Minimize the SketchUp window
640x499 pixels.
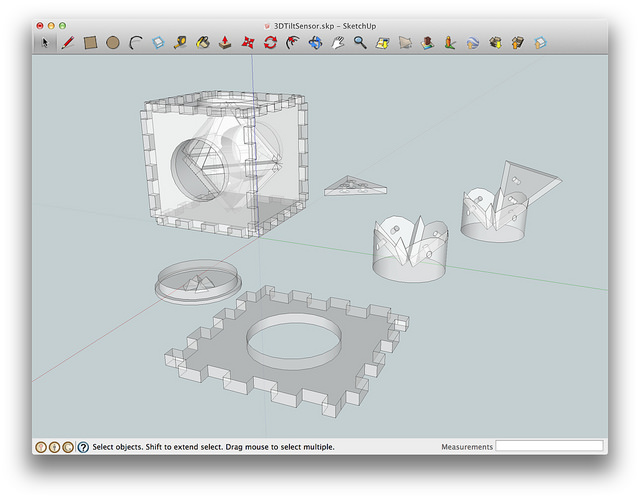click(51, 26)
